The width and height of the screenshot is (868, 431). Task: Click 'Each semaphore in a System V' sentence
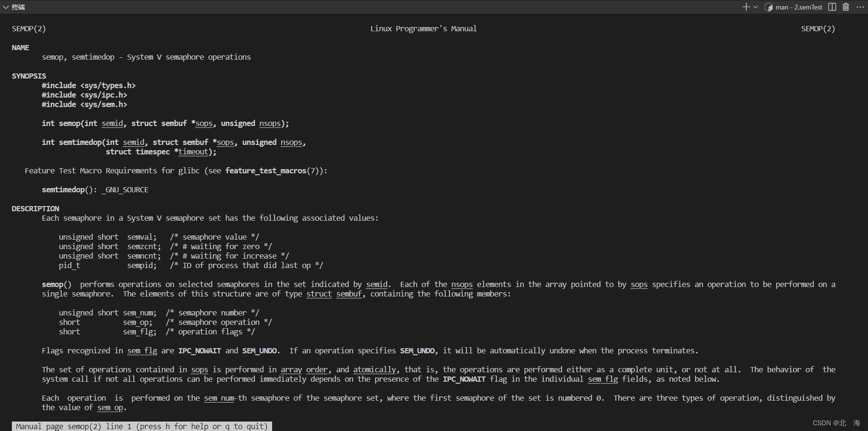(x=210, y=218)
